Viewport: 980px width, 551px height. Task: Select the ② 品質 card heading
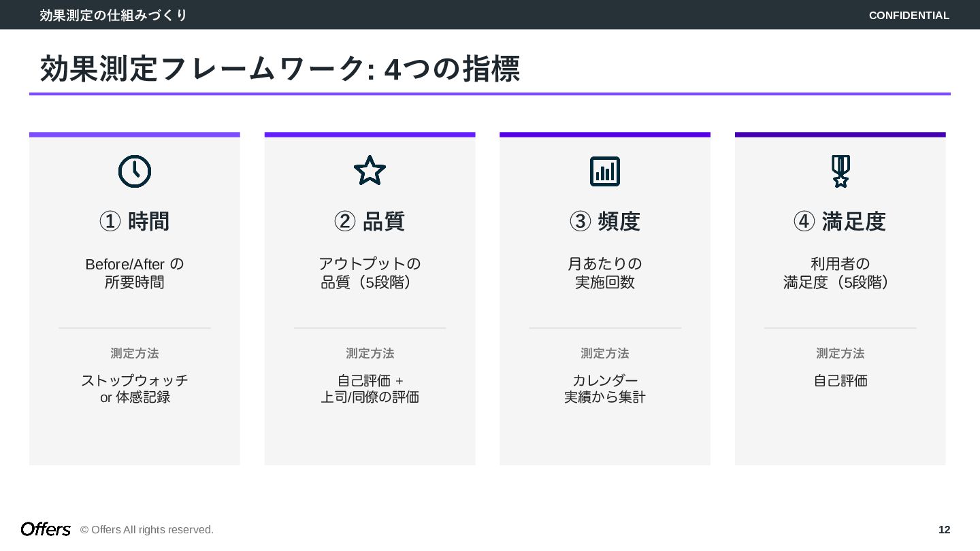pyautogui.click(x=370, y=222)
